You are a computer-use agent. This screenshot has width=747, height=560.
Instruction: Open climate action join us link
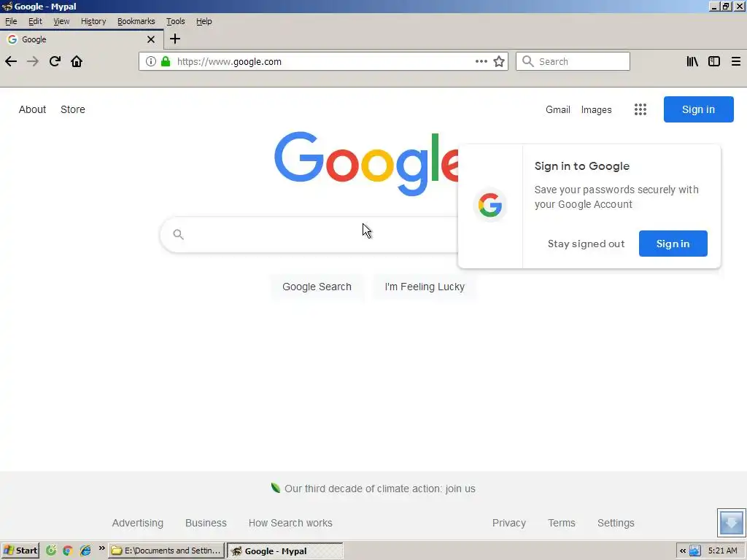[x=379, y=489]
